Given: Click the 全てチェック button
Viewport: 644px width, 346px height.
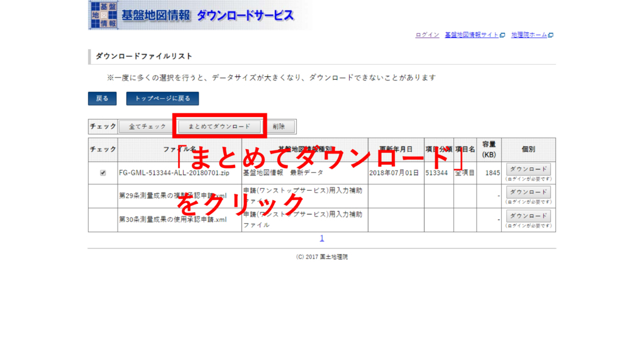Looking at the screenshot, I should [x=147, y=126].
